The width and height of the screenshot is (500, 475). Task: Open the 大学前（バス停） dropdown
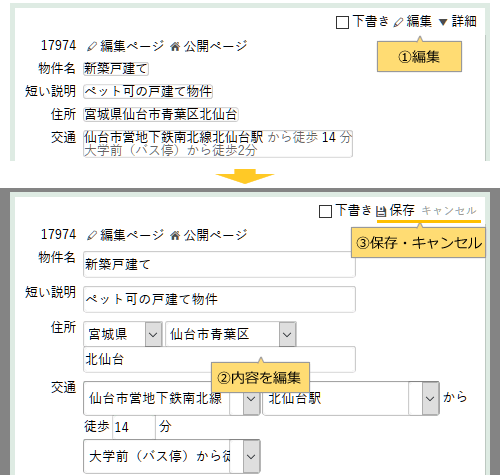[x=172, y=456]
